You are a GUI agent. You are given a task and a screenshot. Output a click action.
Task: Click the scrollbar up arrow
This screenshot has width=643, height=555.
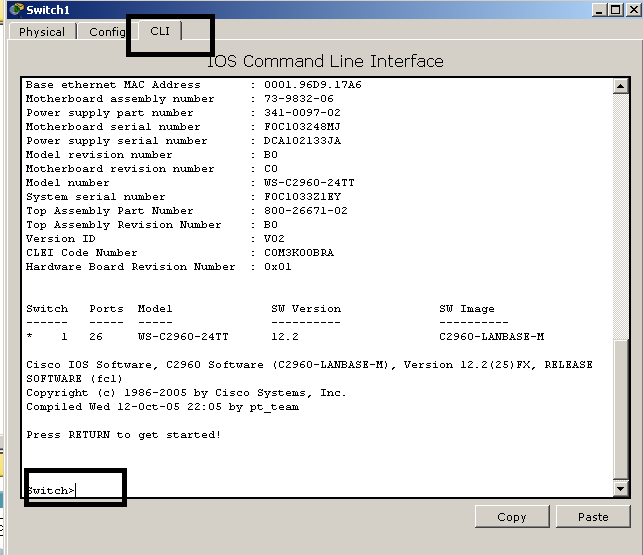(620, 86)
